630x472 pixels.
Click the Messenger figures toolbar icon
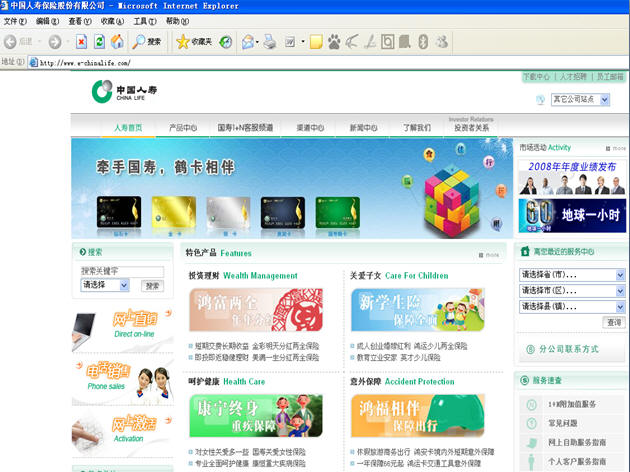(x=442, y=42)
